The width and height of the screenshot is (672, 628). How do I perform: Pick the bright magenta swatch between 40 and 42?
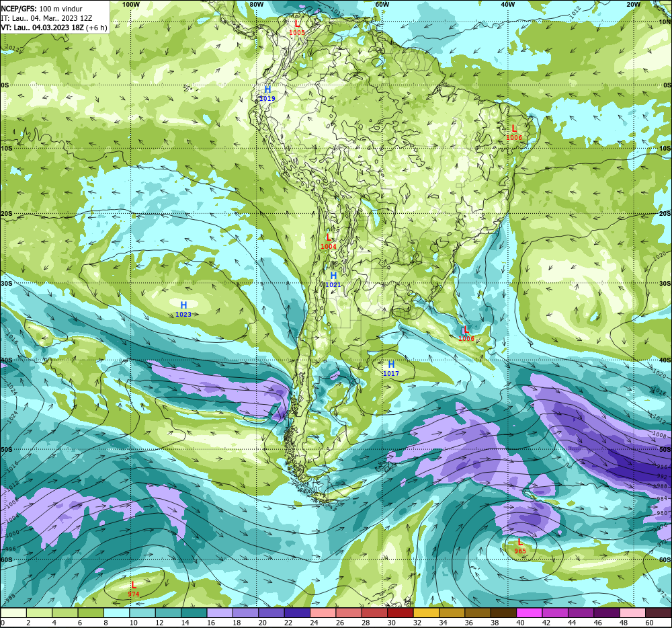pos(530,613)
